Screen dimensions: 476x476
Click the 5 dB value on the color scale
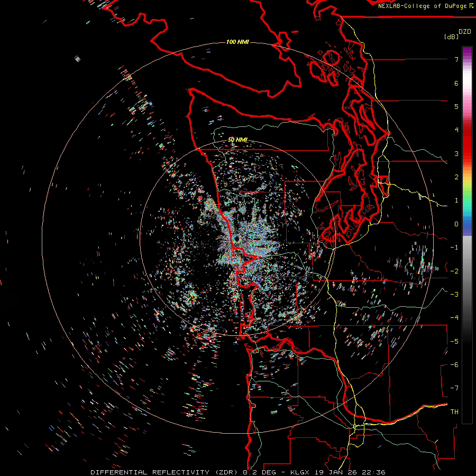(x=456, y=106)
